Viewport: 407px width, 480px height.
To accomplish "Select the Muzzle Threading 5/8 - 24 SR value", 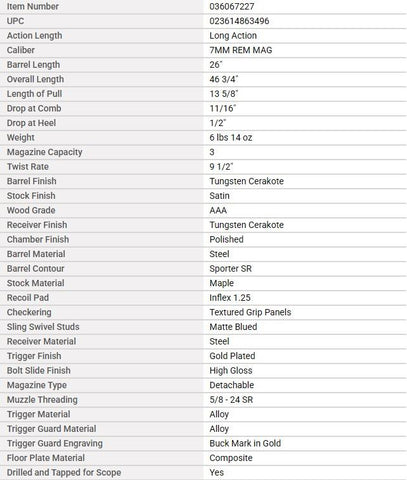I will [231, 400].
